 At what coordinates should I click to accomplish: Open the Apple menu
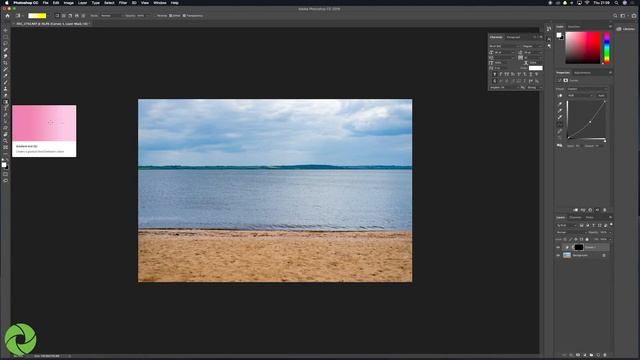pyautogui.click(x=6, y=3)
